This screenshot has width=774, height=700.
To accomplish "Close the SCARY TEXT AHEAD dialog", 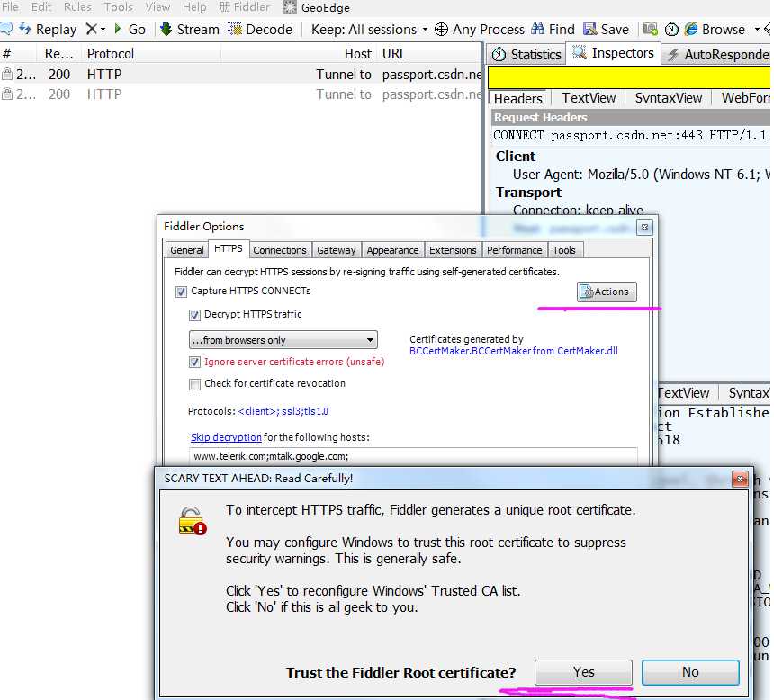I will click(740, 479).
